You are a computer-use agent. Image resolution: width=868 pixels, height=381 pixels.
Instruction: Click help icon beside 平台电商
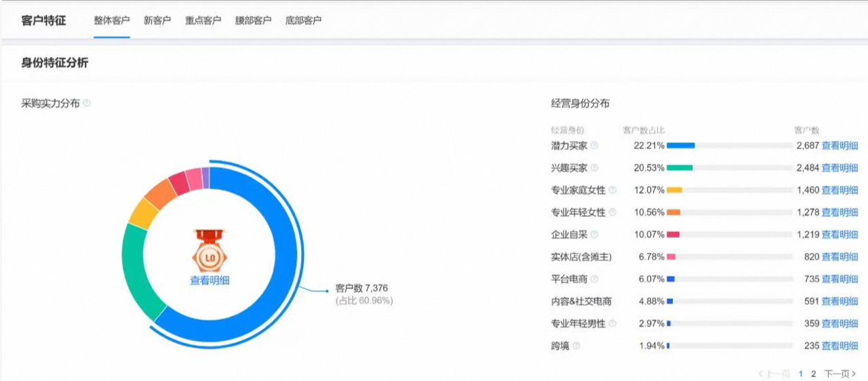[x=595, y=279]
